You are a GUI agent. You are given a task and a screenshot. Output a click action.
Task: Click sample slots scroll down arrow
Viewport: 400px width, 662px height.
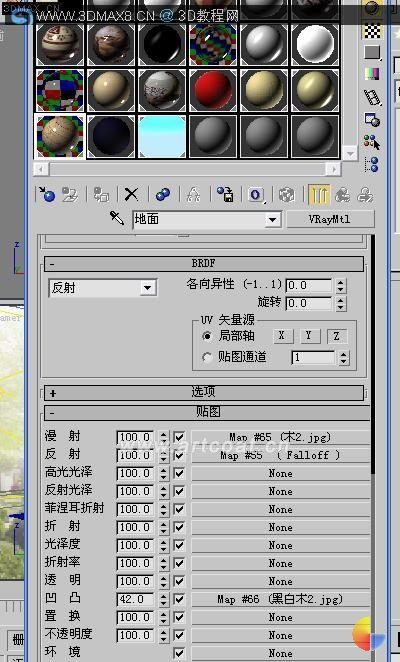click(x=350, y=153)
